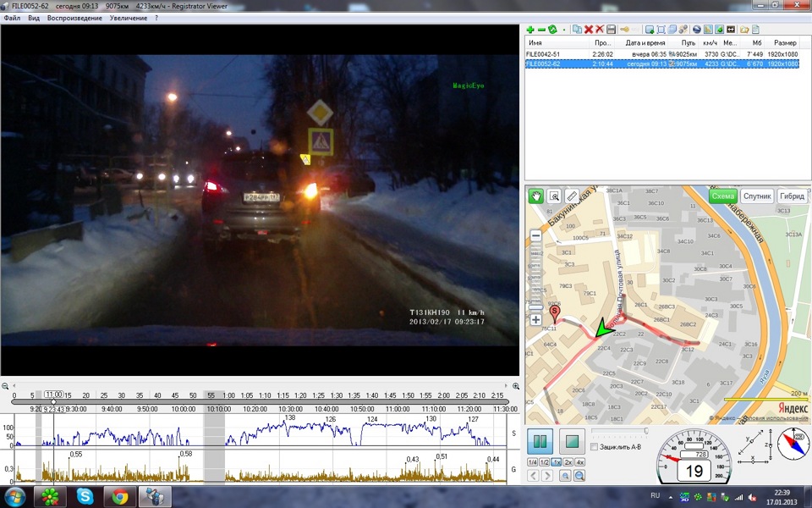Click the small magnifier zoom-out below playback
The width and height of the screenshot is (812, 508).
pos(566,475)
